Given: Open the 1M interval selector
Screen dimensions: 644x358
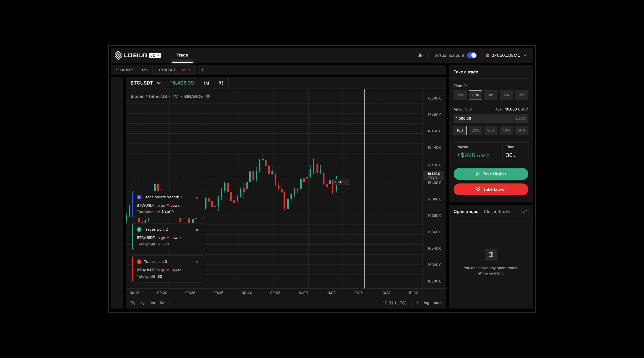Looking at the screenshot, I should (206, 83).
